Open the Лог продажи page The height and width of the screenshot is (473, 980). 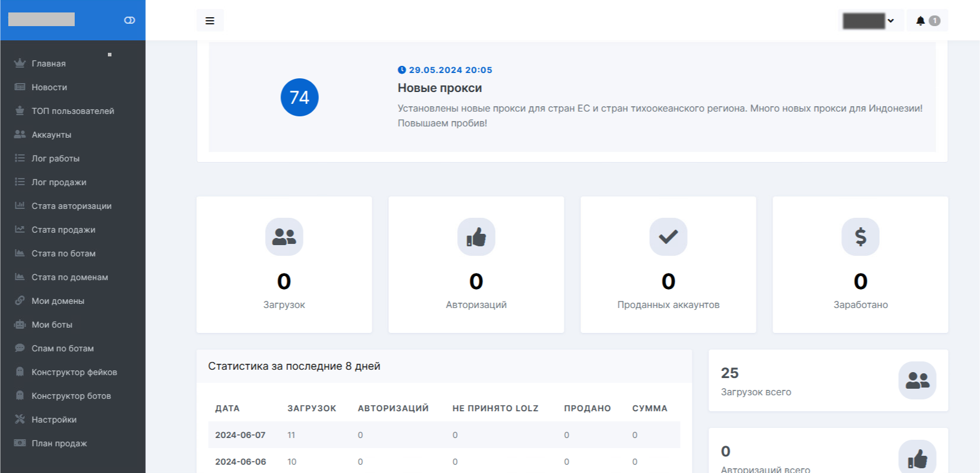pos(59,182)
